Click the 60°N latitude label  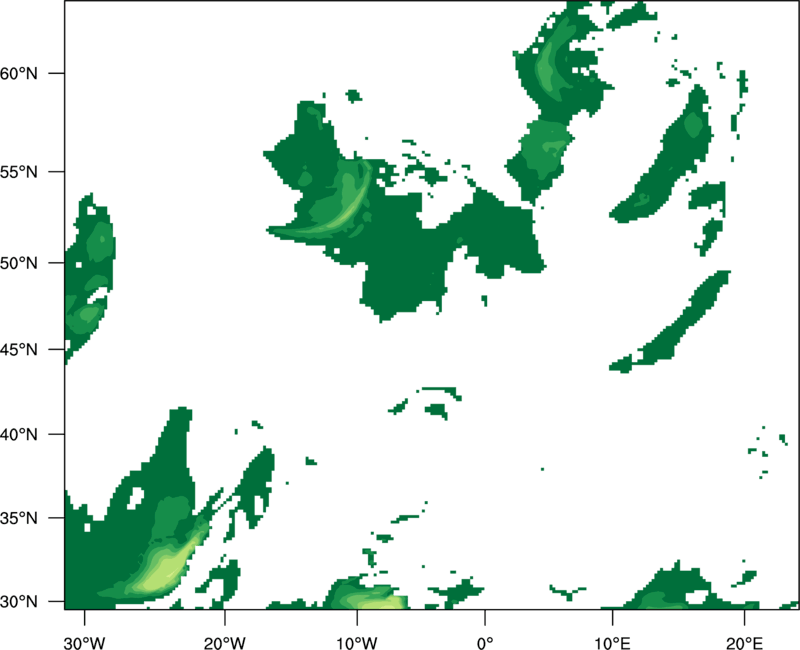click(19, 73)
